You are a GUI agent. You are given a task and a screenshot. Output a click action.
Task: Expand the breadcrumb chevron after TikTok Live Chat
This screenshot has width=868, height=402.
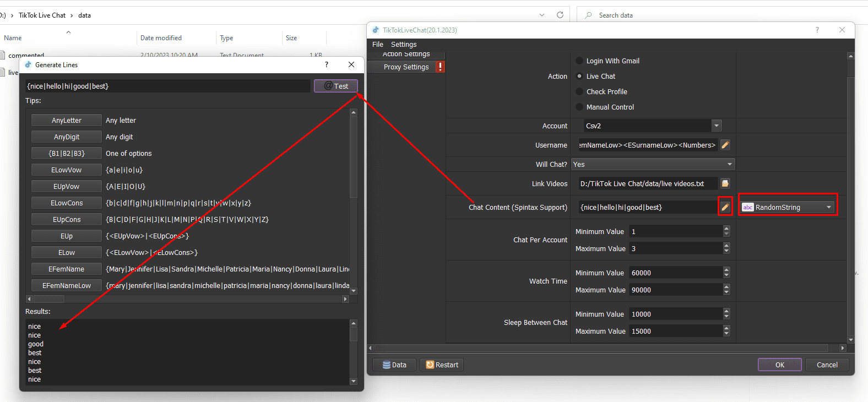click(70, 15)
